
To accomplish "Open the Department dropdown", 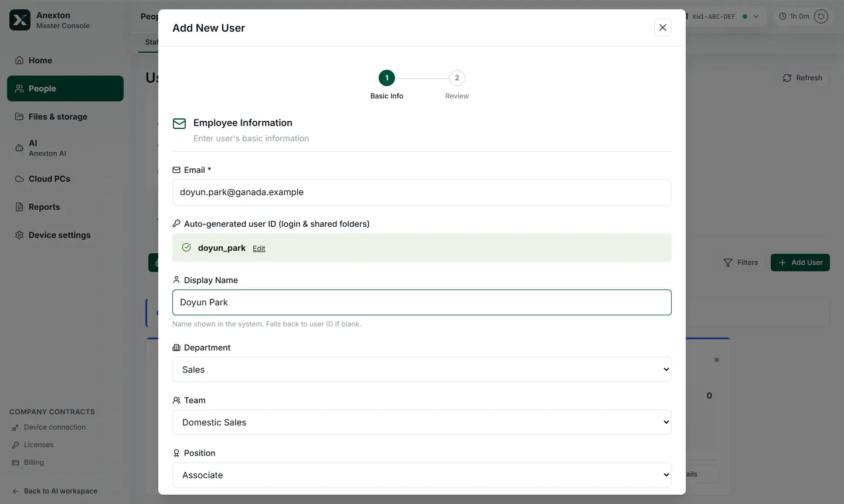I will point(422,370).
